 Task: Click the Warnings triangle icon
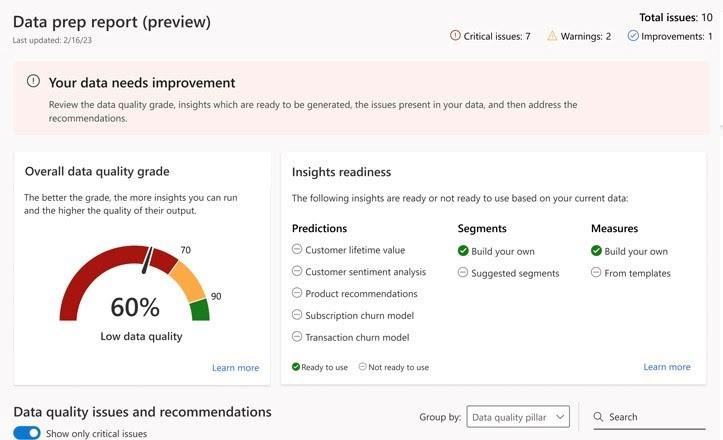(552, 36)
